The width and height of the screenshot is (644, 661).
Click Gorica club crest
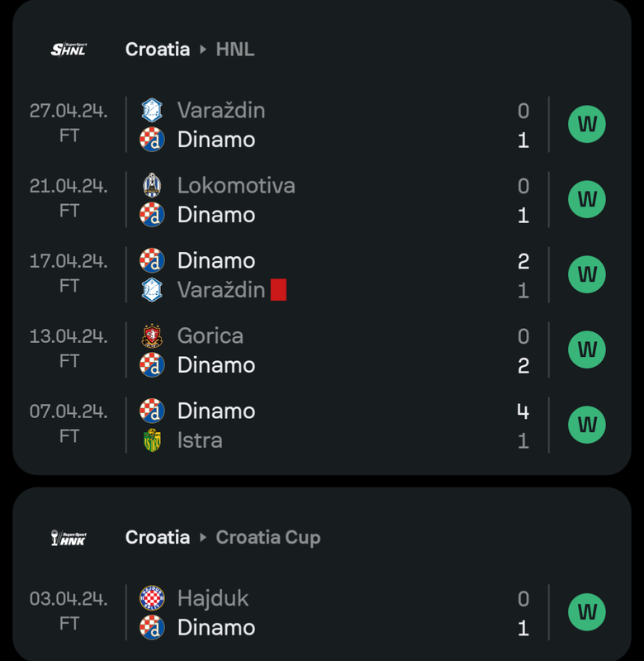[x=152, y=335]
